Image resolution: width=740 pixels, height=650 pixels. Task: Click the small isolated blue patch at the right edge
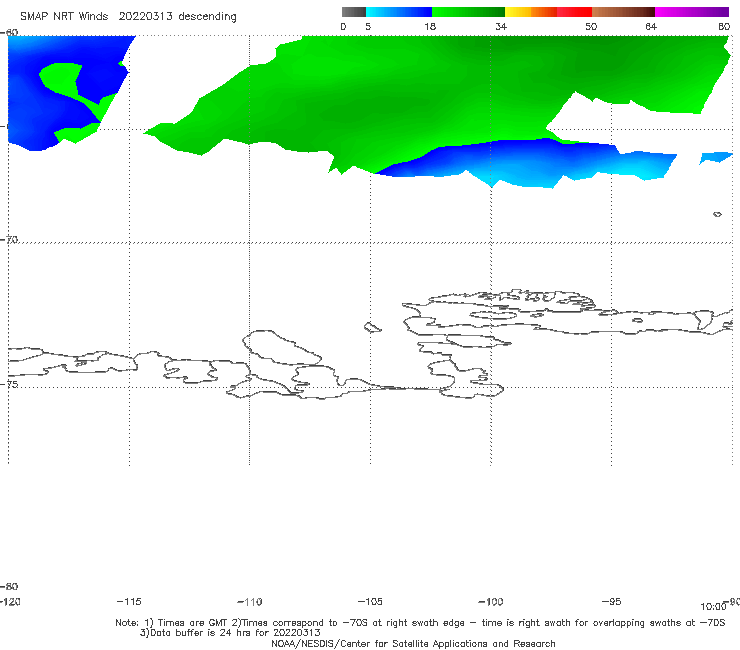(x=715, y=158)
